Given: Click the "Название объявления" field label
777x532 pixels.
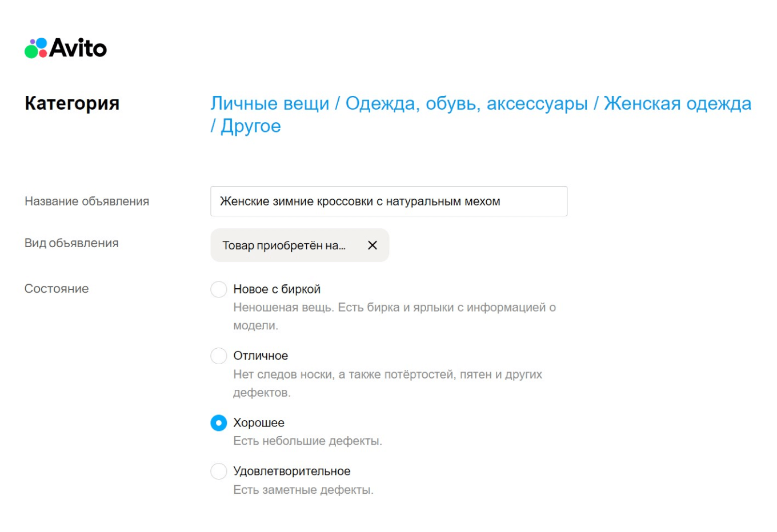Looking at the screenshot, I should [87, 201].
